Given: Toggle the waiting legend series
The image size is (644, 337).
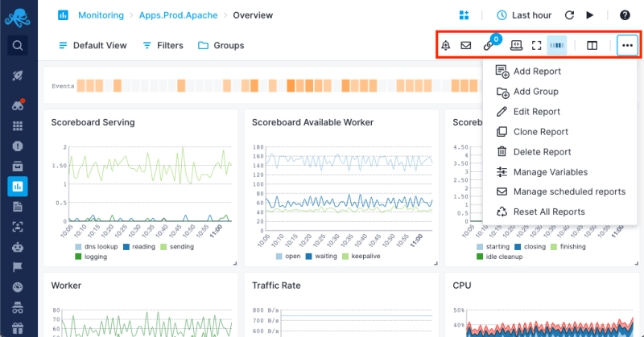Looking at the screenshot, I should point(321,256).
